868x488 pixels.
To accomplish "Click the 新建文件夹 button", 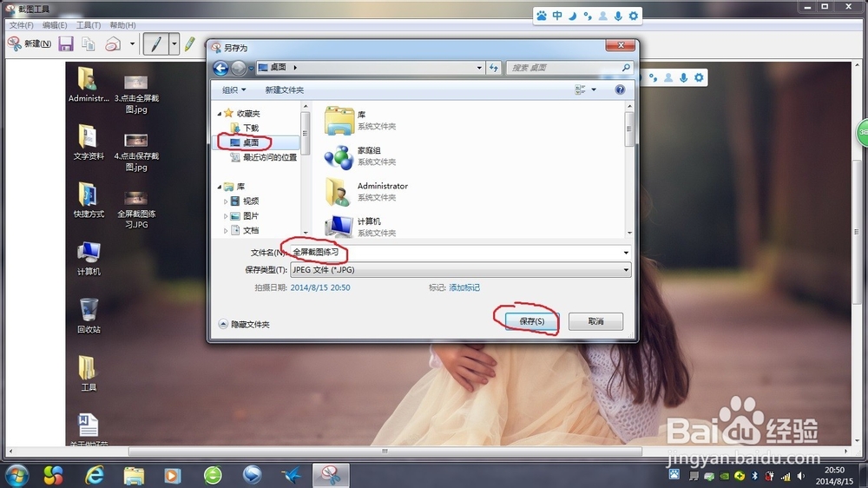I will (x=285, y=89).
